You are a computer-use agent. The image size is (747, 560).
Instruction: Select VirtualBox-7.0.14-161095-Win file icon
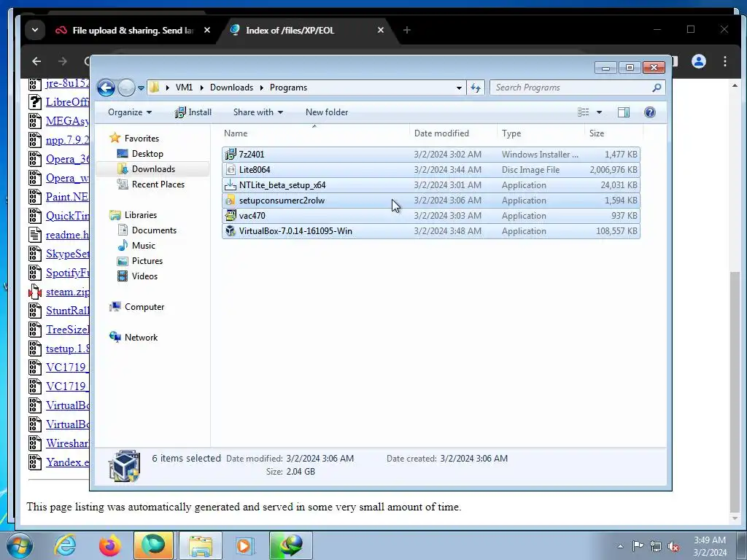click(231, 231)
